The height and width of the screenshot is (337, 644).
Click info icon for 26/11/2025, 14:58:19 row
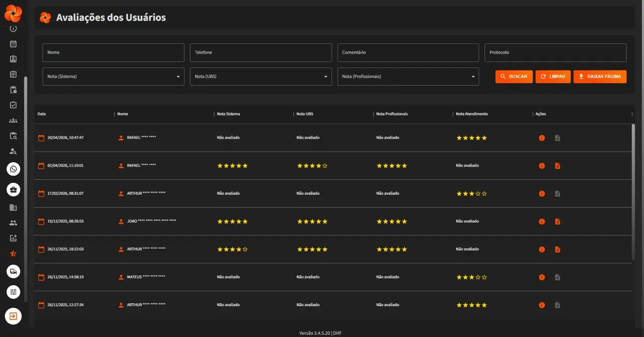(542, 277)
